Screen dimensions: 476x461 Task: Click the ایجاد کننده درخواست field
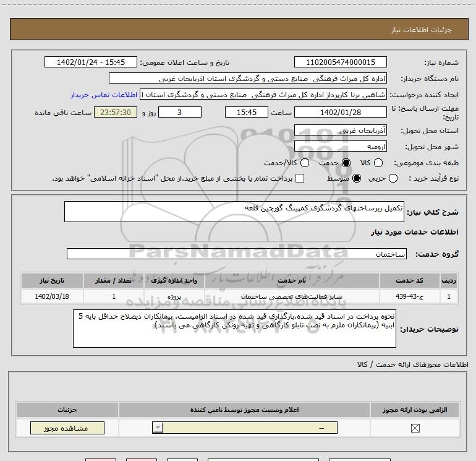click(x=263, y=95)
